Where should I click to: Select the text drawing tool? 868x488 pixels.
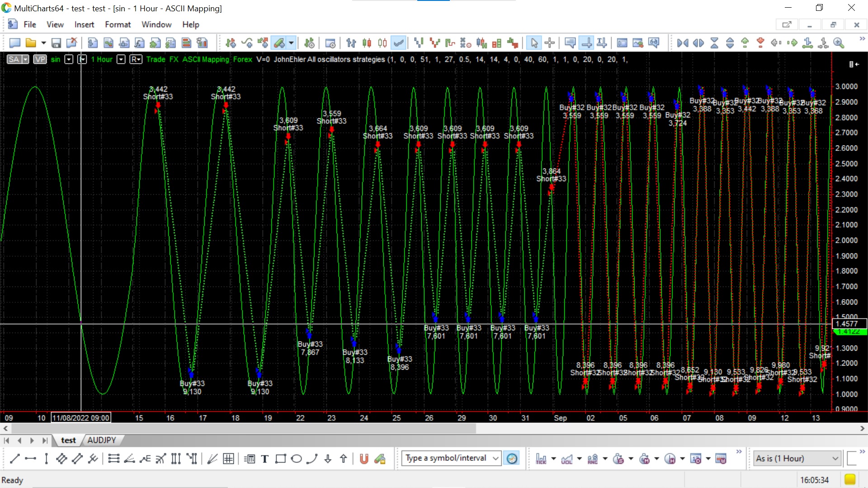(265, 459)
